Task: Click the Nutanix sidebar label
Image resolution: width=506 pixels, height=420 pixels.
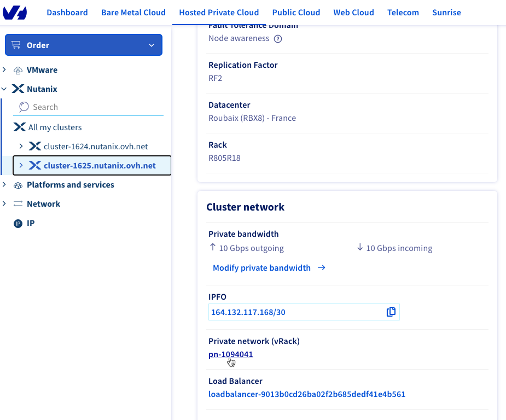Action: [x=42, y=89]
